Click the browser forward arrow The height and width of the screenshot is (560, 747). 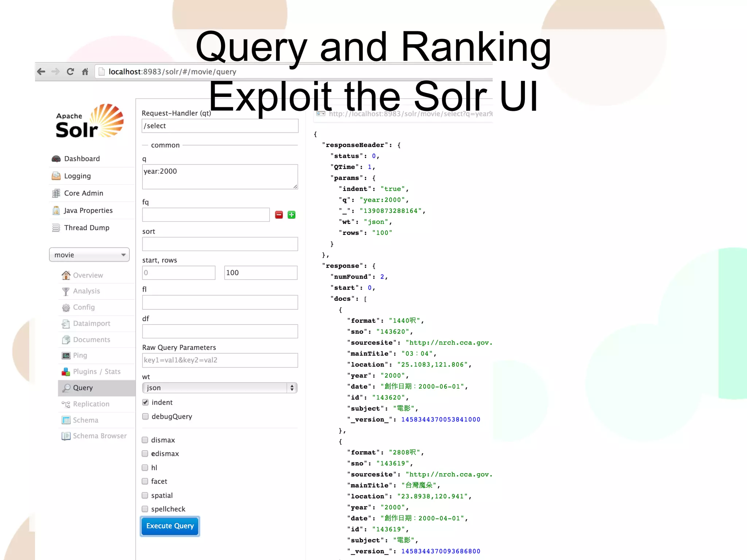tap(55, 71)
